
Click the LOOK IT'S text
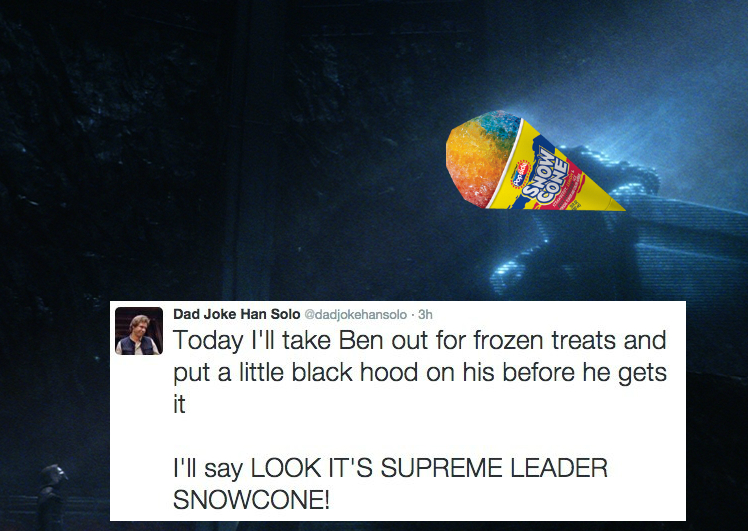coord(311,468)
